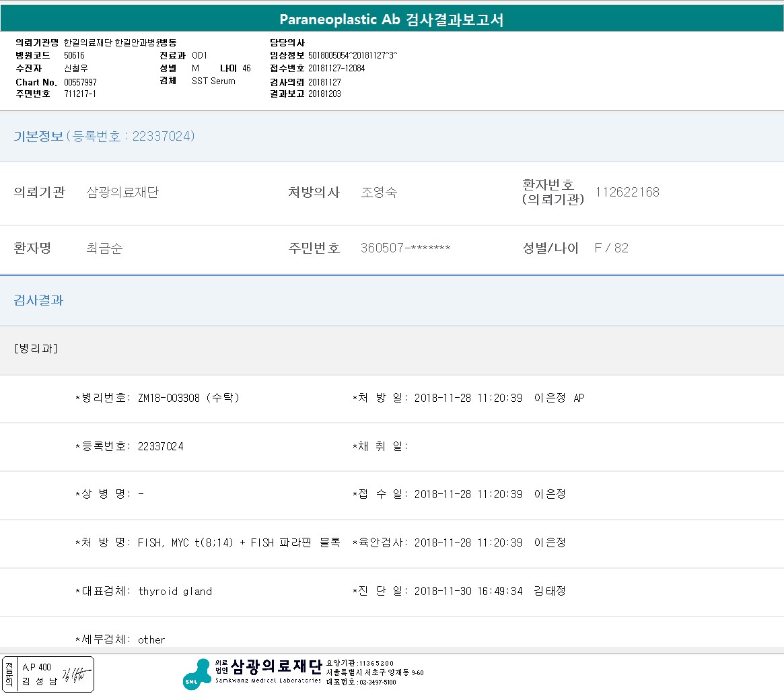The width and height of the screenshot is (784, 700).
Task: Select the 검사결과 section header
Action: [38, 300]
